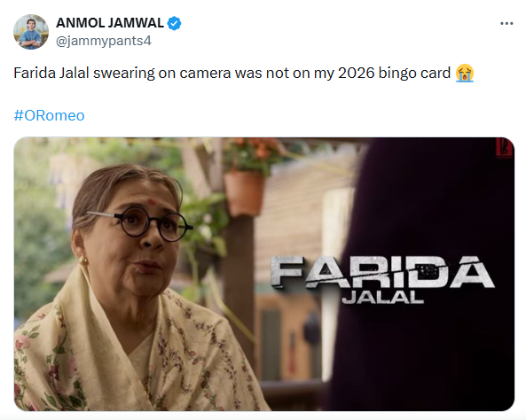526x420 pixels.
Task: Open the tweet text about Farida Jalal swearing
Action: click(244, 73)
